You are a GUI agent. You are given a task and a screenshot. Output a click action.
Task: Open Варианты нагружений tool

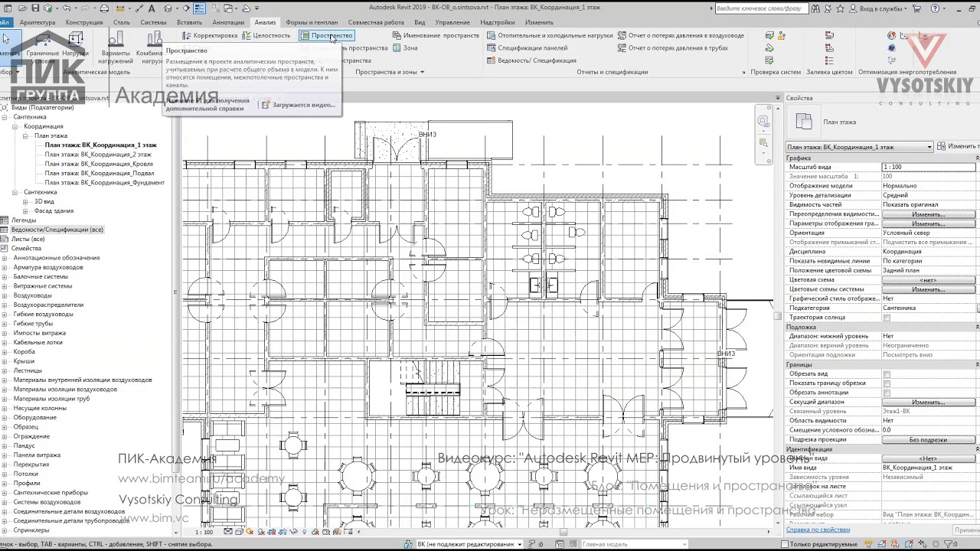[x=116, y=46]
